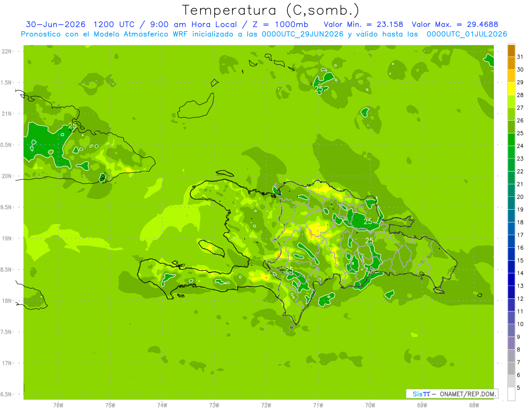Click the yellow legend swatch between 28 and 29
Viewport: 532px width, 411px height.
point(511,89)
